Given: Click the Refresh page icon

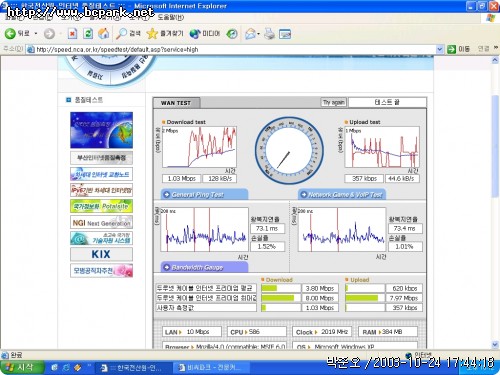Looking at the screenshot, I should coord(88,33).
